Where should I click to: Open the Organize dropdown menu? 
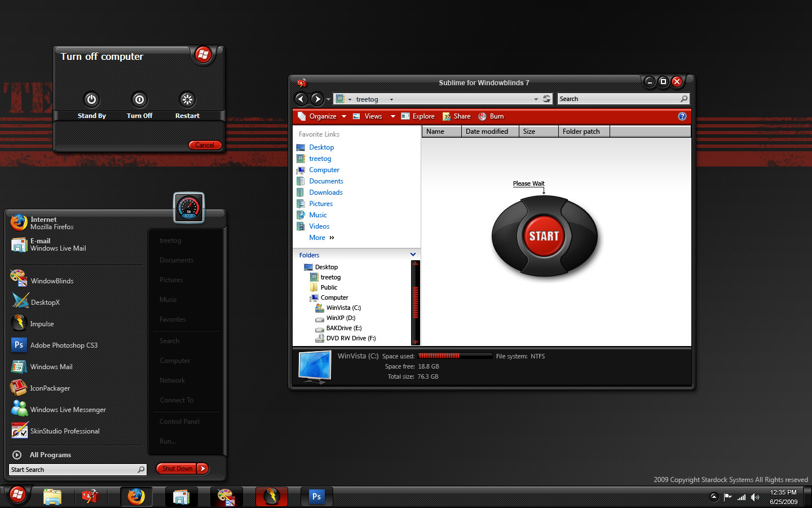[x=323, y=116]
